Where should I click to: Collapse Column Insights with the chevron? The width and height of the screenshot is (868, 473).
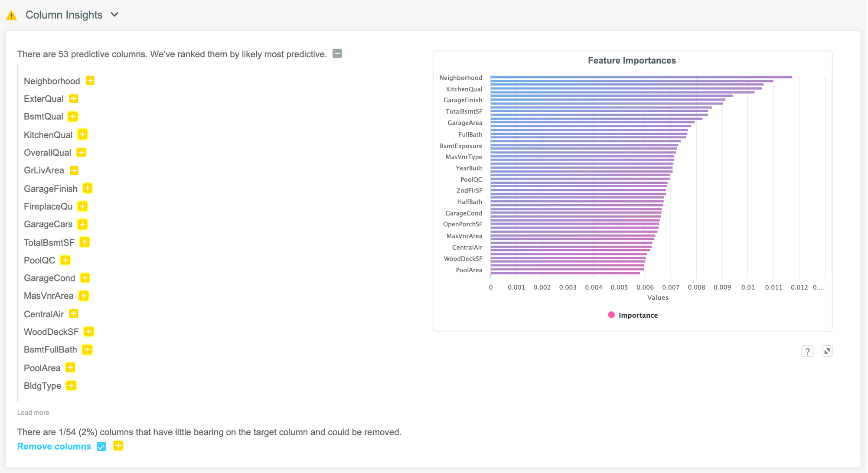pos(114,15)
